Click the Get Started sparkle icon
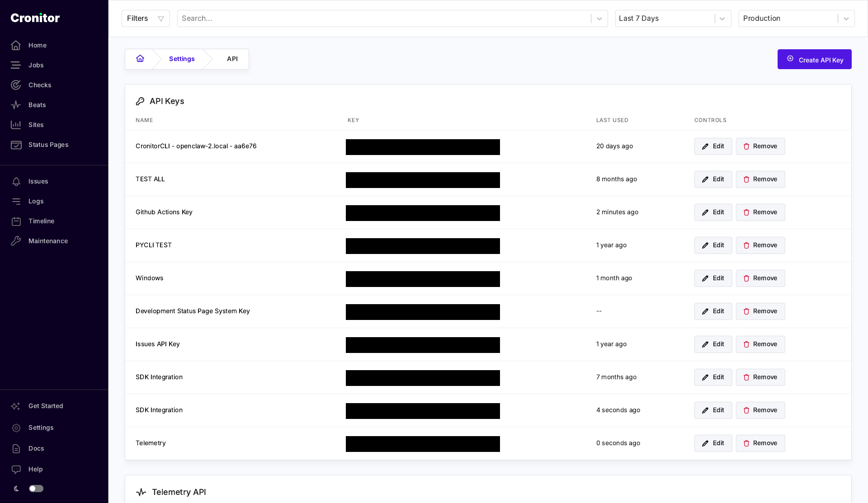The width and height of the screenshot is (868, 503). 16,406
